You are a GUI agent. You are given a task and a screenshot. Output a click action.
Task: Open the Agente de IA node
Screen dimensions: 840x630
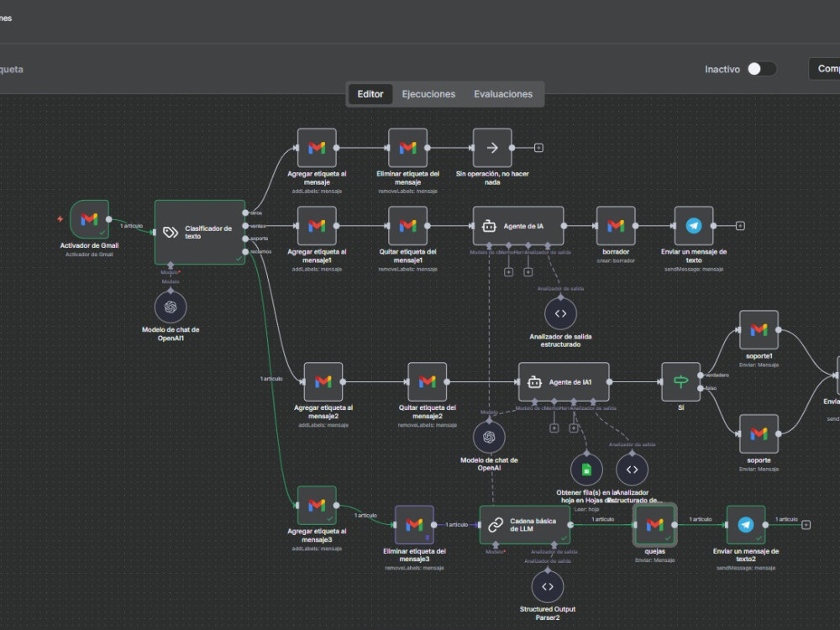(518, 226)
